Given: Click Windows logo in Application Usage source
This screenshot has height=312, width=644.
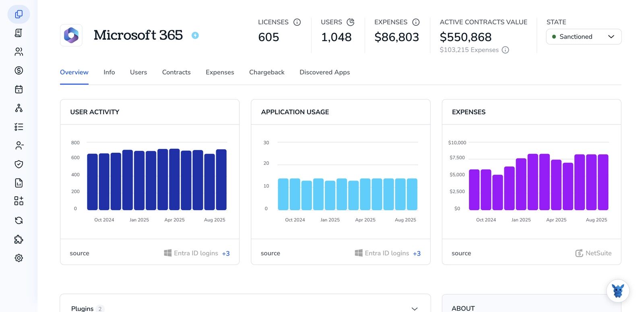Looking at the screenshot, I should pyautogui.click(x=358, y=253).
